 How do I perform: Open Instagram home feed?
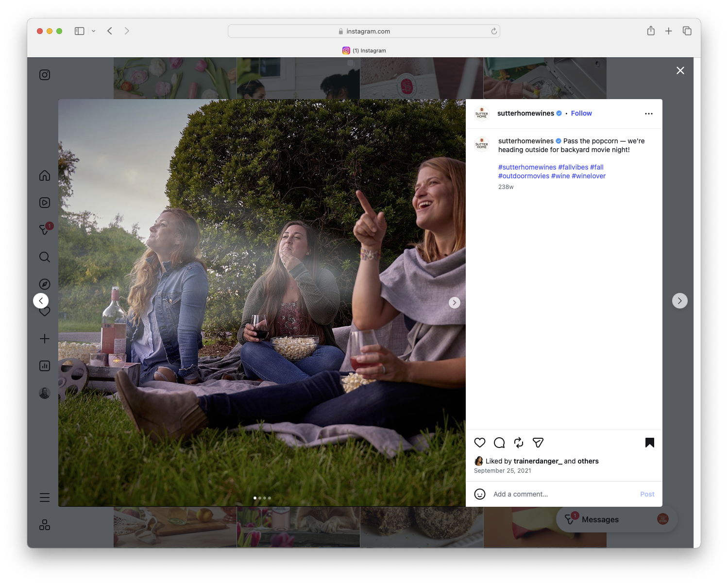pyautogui.click(x=44, y=175)
